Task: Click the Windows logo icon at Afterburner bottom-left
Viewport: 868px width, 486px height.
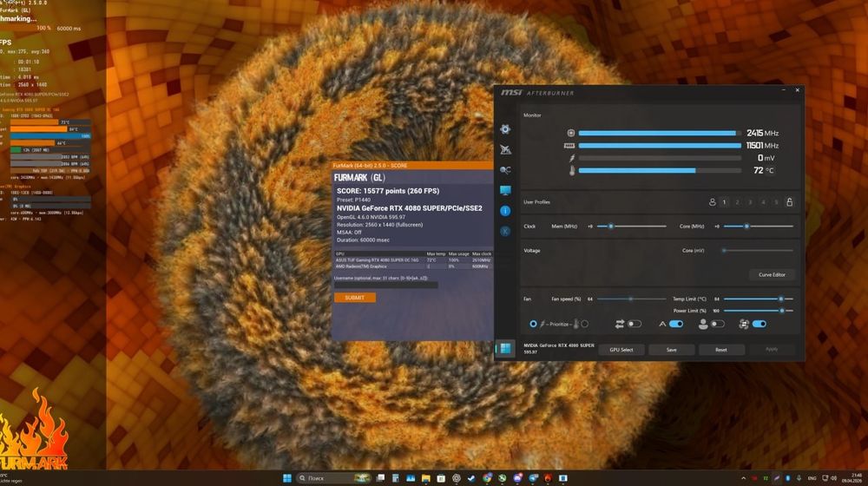Action: 505,348
